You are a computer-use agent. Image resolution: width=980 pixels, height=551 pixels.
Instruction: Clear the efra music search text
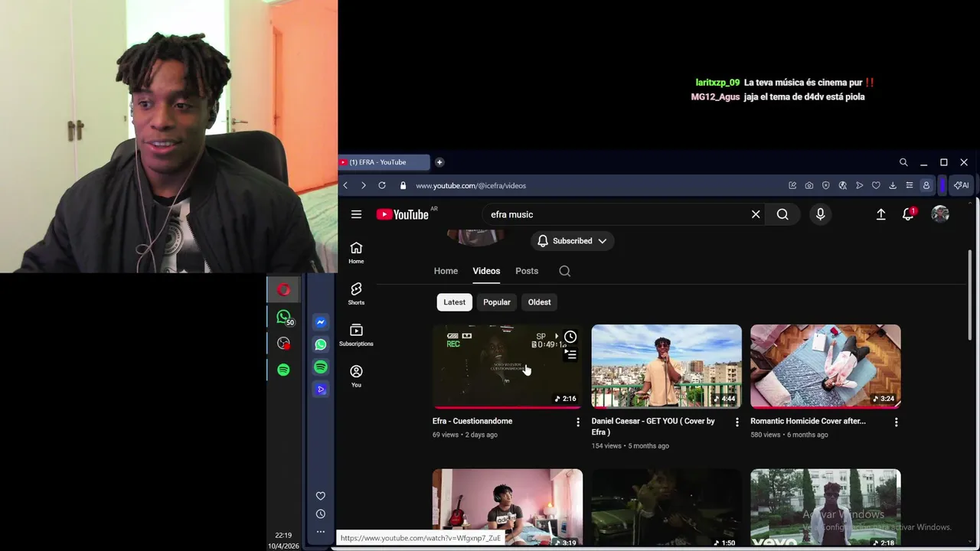coord(756,214)
